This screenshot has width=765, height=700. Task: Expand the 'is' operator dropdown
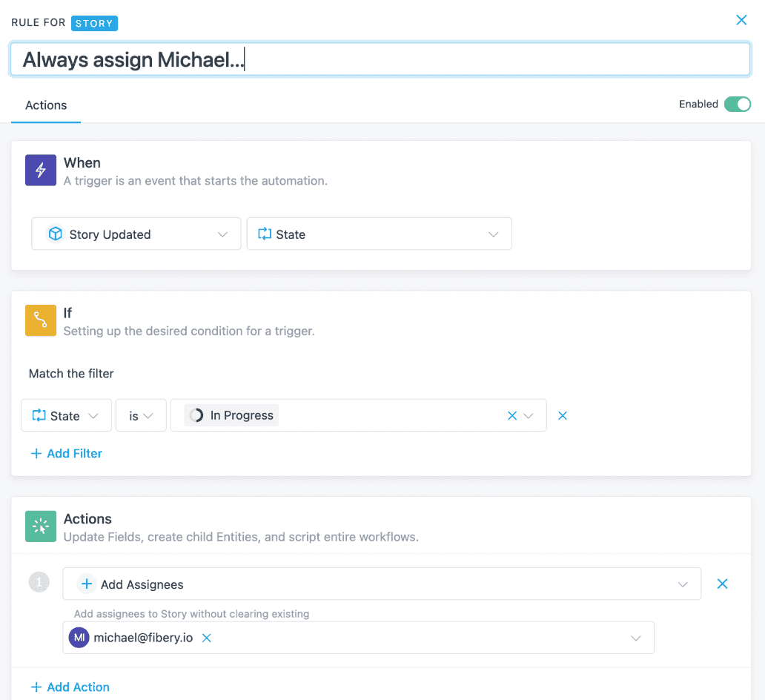point(148,415)
